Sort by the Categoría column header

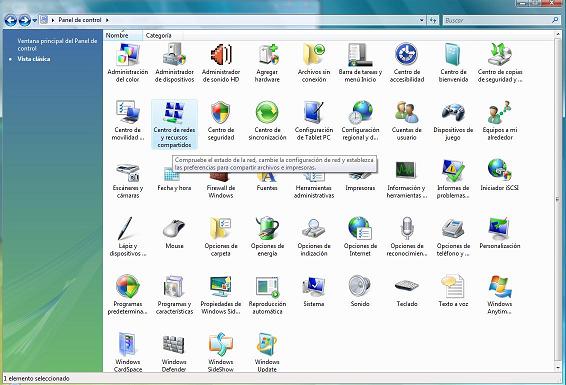162,35
